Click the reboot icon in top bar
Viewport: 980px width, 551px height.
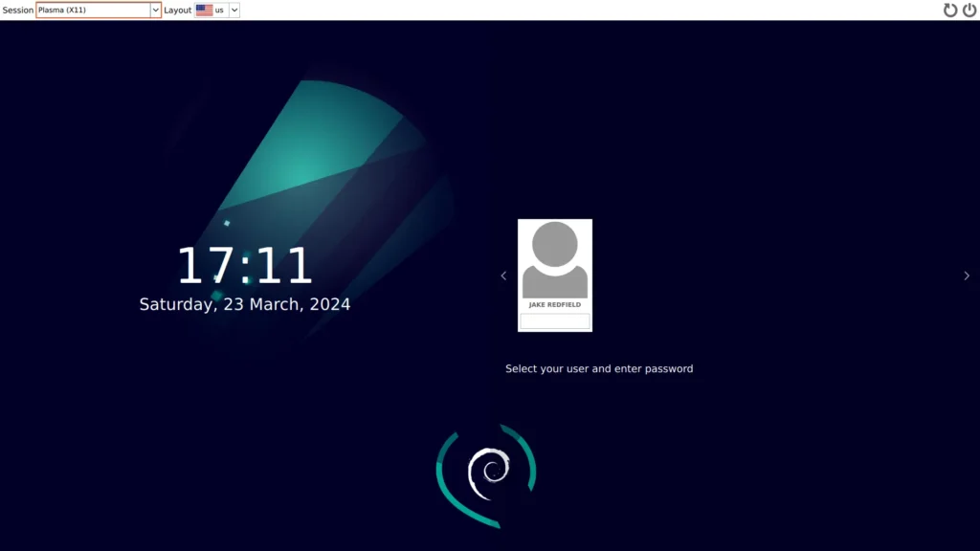(x=950, y=10)
